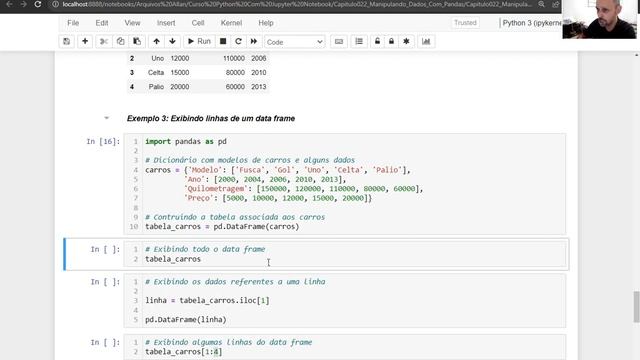Restart kernel and run all fast-forward icon

(254, 42)
